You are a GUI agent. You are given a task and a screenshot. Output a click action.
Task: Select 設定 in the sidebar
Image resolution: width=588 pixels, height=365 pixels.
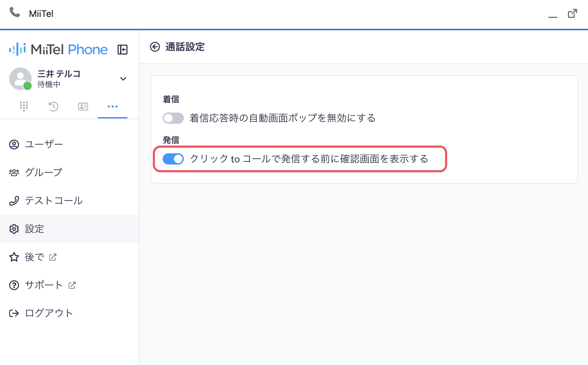(x=69, y=229)
